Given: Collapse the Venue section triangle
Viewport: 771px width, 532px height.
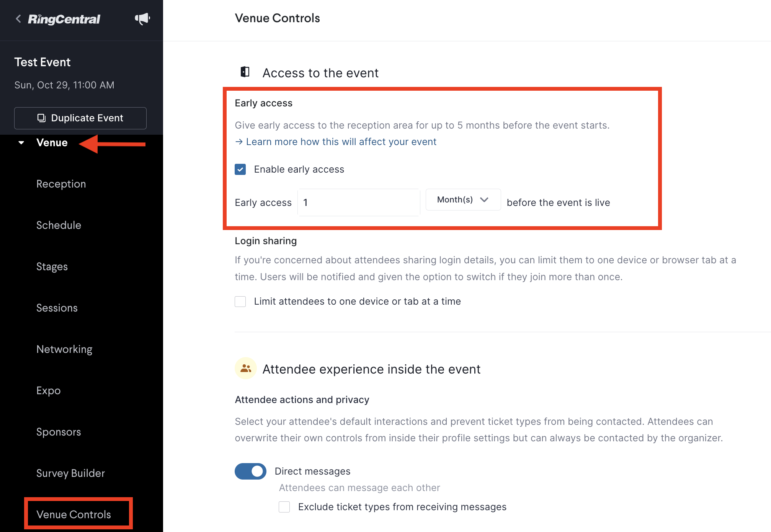Looking at the screenshot, I should (21, 143).
